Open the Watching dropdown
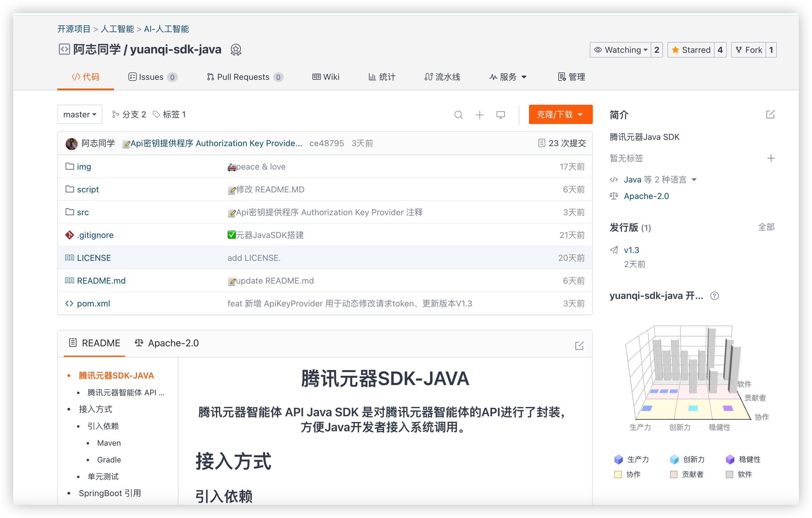Viewport: 812px width, 518px height. [x=620, y=50]
